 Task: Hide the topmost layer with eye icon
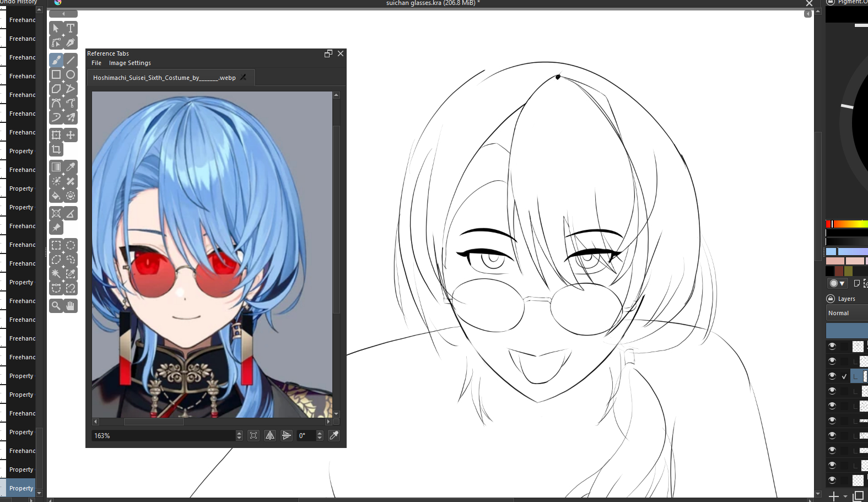click(x=832, y=346)
